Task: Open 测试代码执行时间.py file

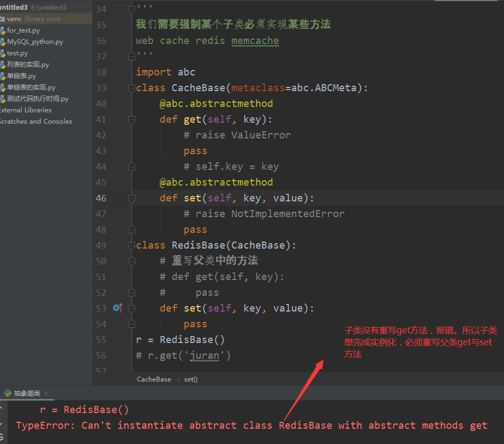Action: click(37, 99)
